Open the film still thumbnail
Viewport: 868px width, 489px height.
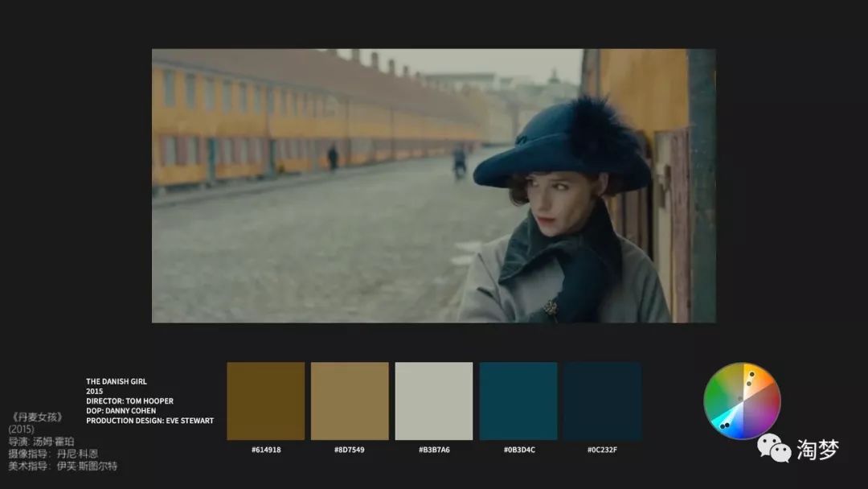[x=434, y=186]
